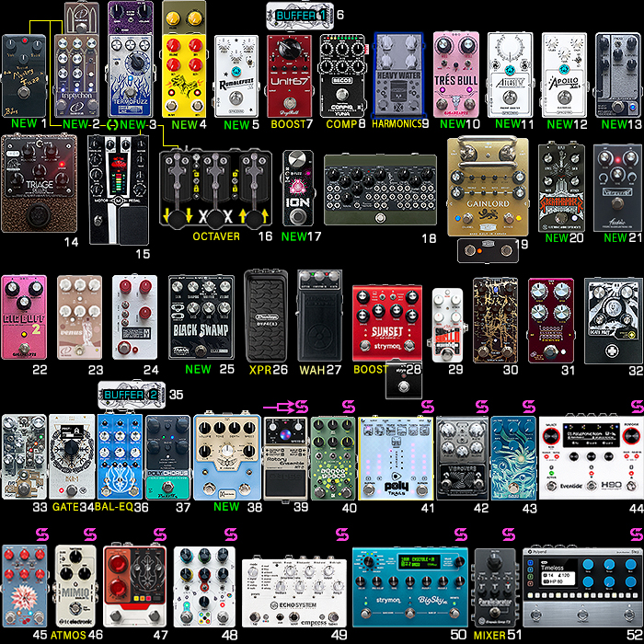Click the Termofuzz pedal with blue flames

tap(131, 75)
